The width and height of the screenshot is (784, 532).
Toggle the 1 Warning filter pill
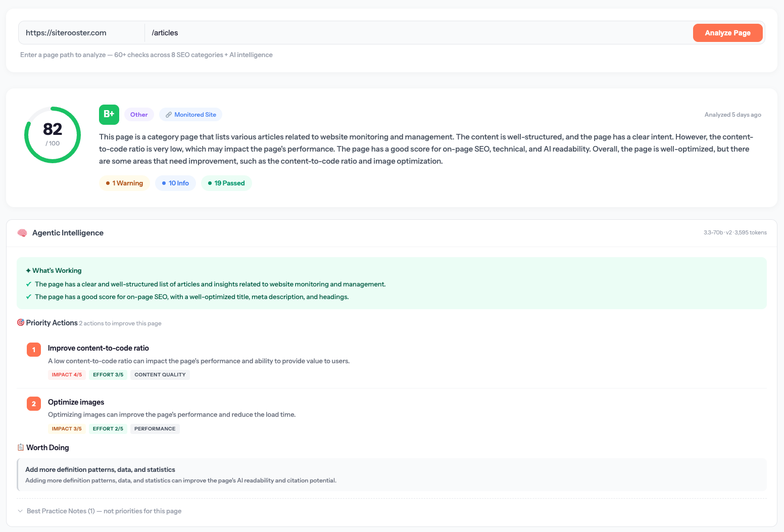(x=124, y=183)
